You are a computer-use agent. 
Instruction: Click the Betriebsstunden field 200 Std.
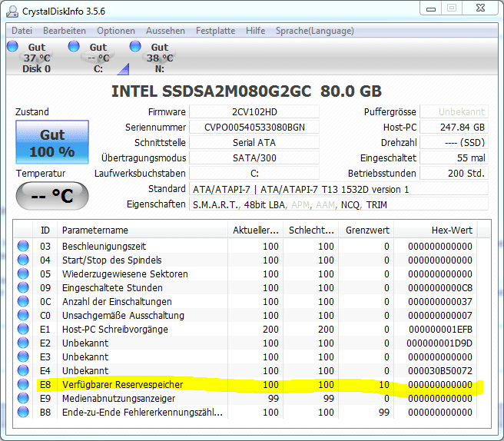pyautogui.click(x=454, y=174)
